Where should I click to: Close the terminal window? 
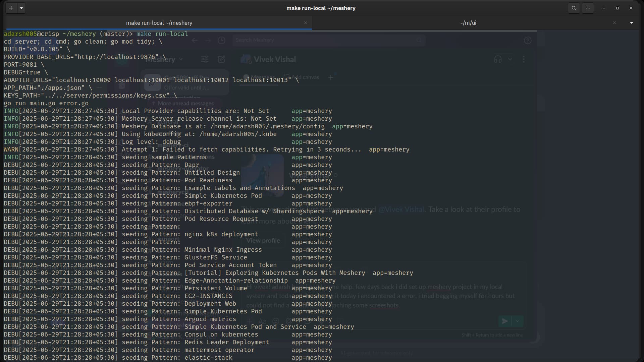[631, 8]
